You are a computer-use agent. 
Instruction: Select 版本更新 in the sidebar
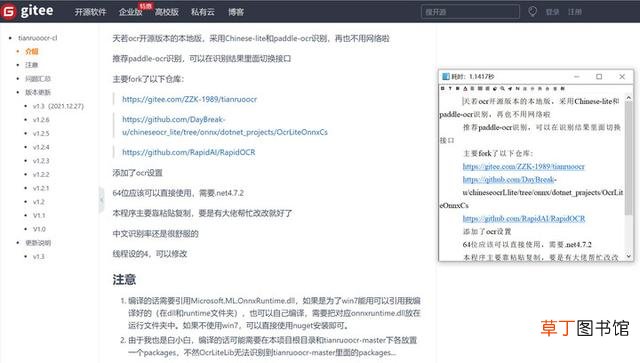tap(38, 92)
